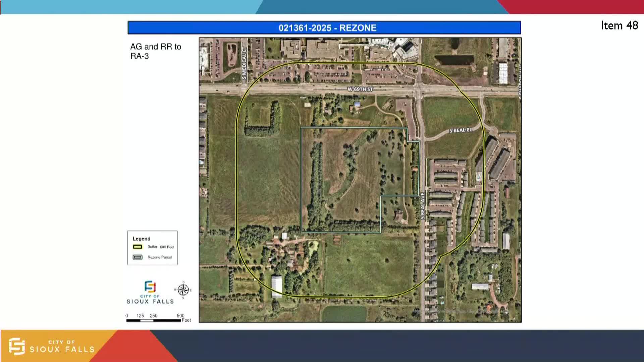The width and height of the screenshot is (644, 362).
Task: Click the dark pond at map top right
Action: coord(454,60)
